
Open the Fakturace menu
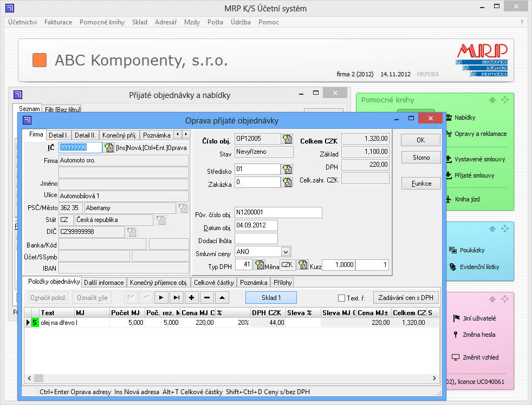(58, 22)
